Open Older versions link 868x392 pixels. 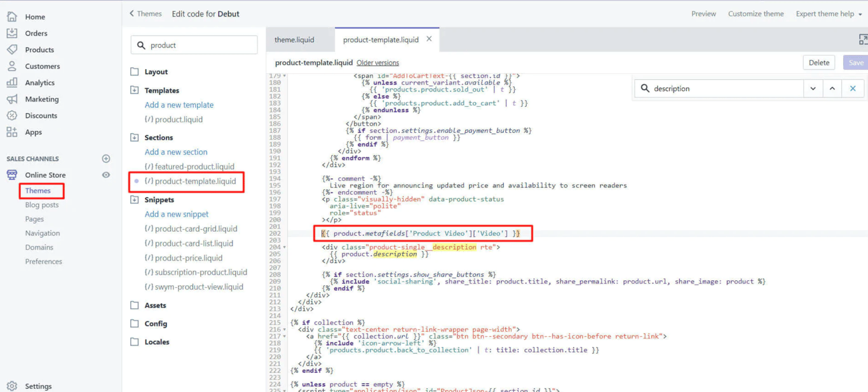click(x=377, y=63)
